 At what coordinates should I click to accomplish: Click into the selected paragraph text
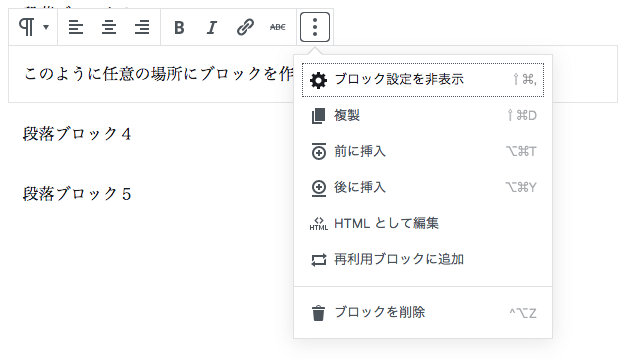tap(158, 74)
